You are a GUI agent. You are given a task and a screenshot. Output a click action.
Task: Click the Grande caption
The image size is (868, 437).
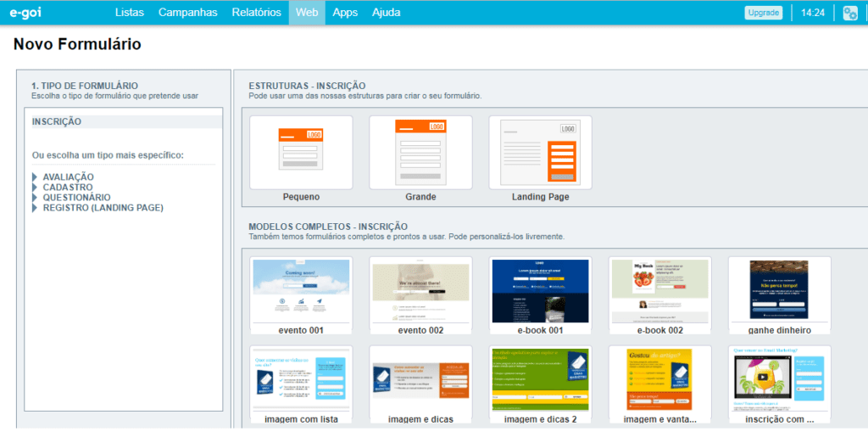420,197
